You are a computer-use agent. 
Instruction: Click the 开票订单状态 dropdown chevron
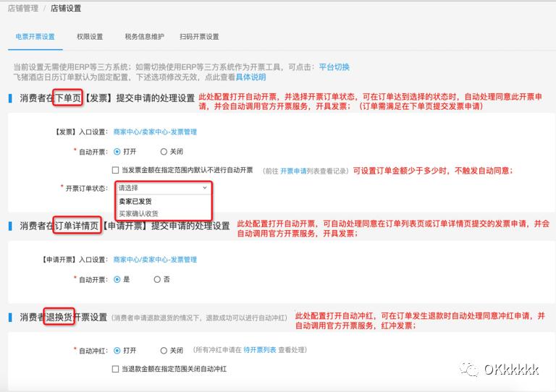pyautogui.click(x=205, y=187)
